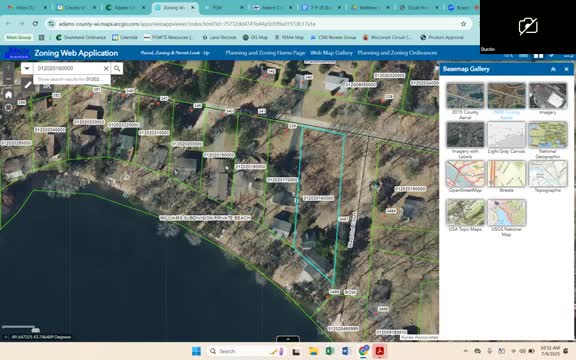Viewport: 576px width, 360px height.
Task: Open the Web Map Gallery link
Action: pyautogui.click(x=331, y=53)
